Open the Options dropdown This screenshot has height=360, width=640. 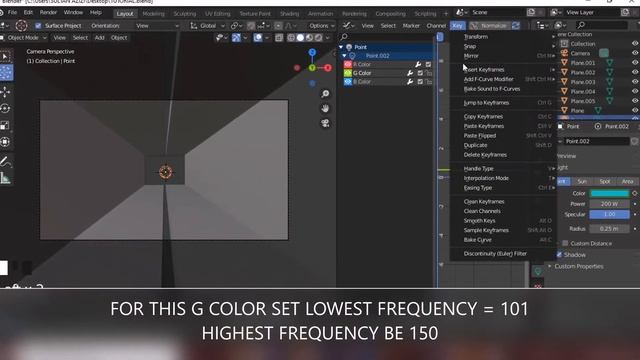click(x=322, y=25)
